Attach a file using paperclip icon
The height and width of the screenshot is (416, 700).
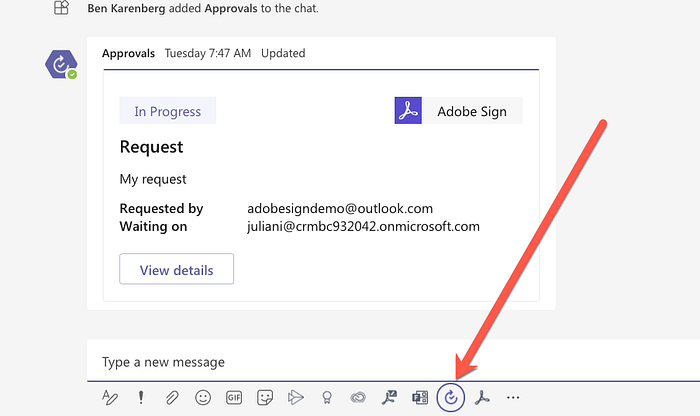click(172, 397)
